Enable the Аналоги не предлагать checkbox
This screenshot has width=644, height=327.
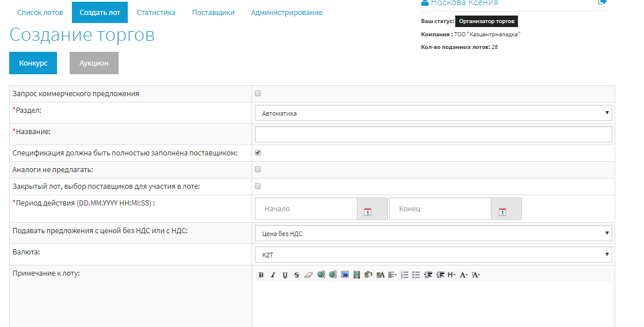click(258, 169)
